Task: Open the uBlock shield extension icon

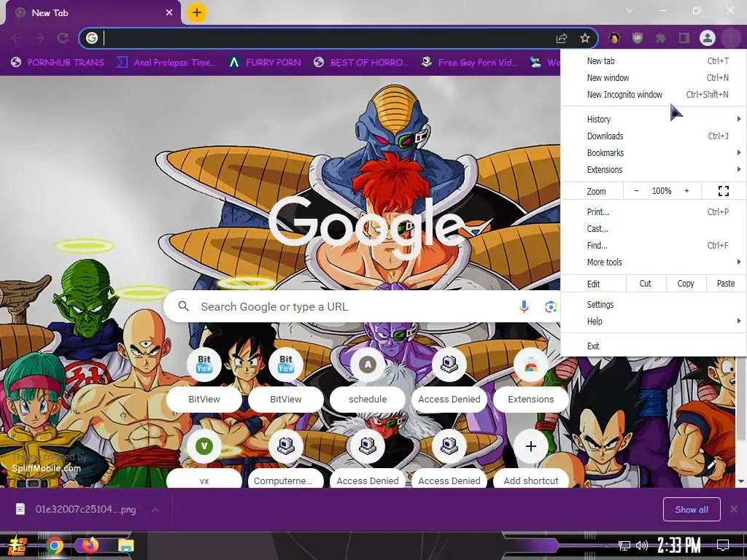Action: coord(638,38)
